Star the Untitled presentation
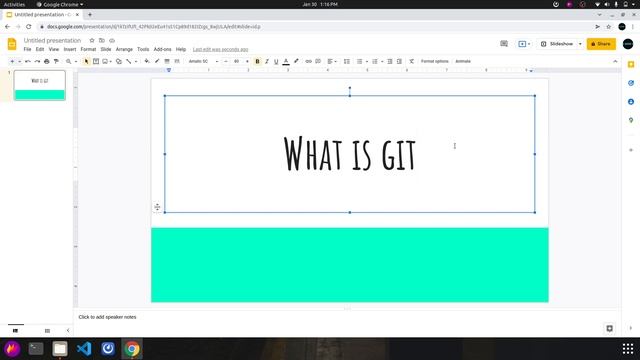Viewport: 640px width, 360px height. click(x=92, y=40)
